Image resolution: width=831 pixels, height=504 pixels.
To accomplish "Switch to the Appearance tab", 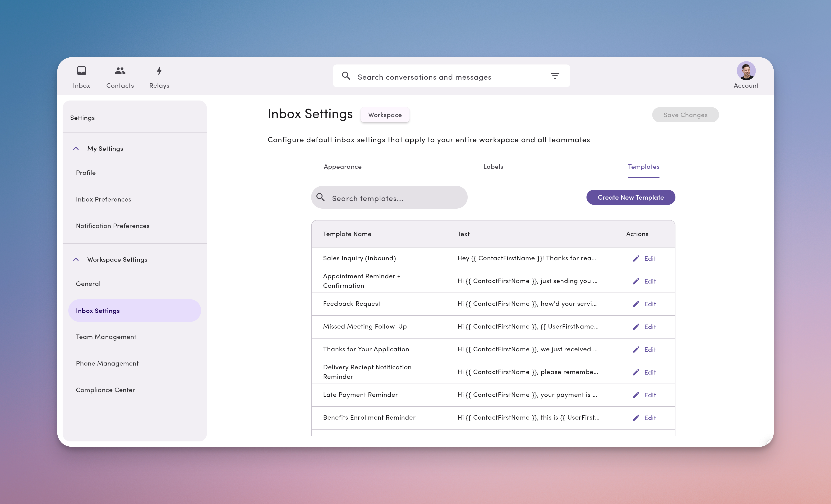I will coord(342,167).
